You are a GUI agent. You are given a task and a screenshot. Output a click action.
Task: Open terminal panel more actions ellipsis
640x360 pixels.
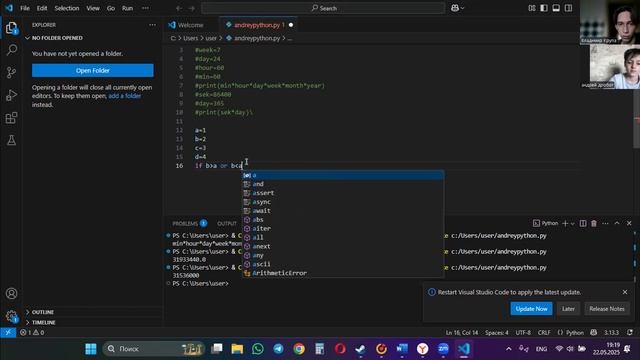pyautogui.click(x=605, y=223)
